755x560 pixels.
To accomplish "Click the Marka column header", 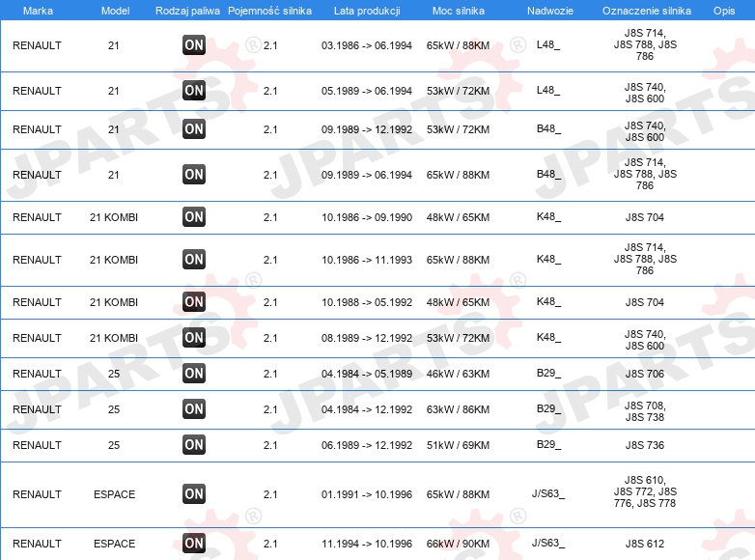I will [x=38, y=11].
